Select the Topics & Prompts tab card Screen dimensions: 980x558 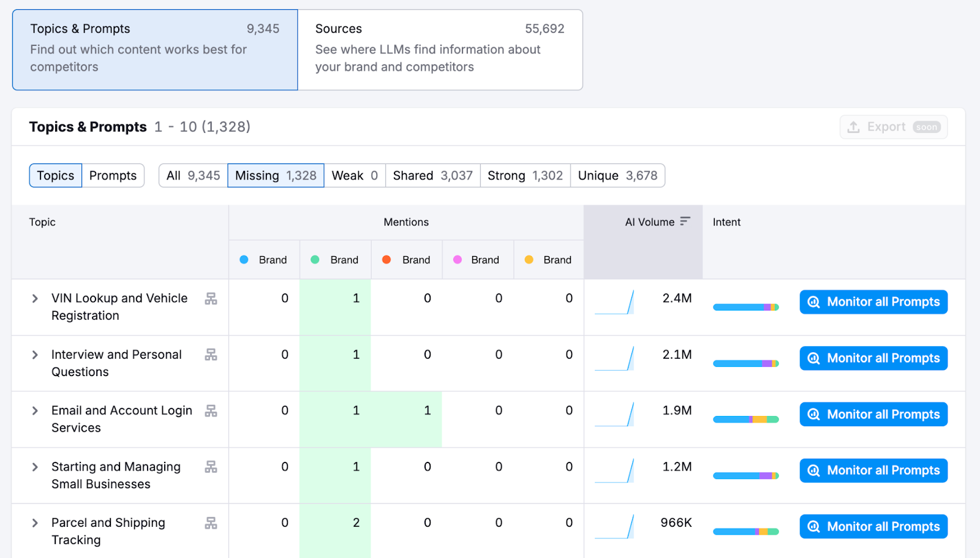pyautogui.click(x=155, y=50)
